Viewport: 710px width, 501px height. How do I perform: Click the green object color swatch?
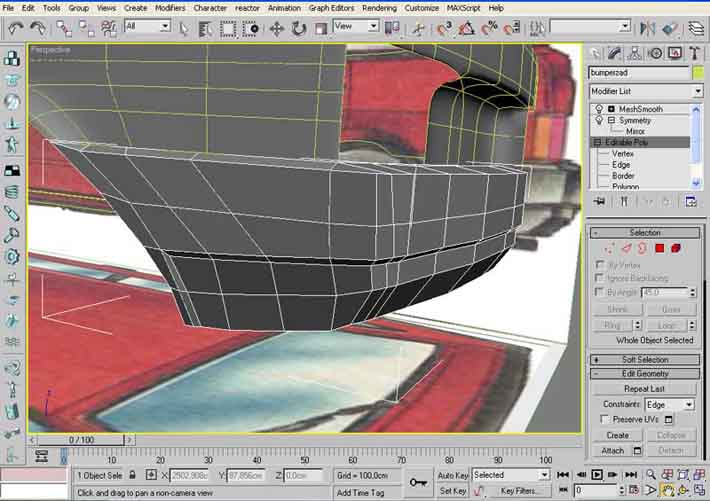click(x=697, y=72)
